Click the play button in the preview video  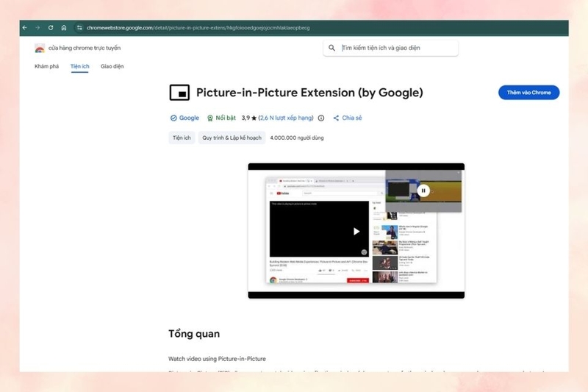(x=356, y=232)
